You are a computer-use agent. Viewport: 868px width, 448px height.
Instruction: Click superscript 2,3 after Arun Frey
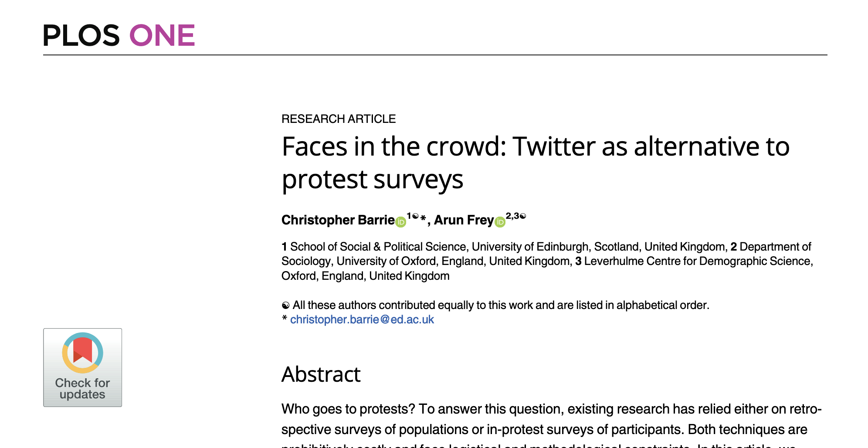512,216
